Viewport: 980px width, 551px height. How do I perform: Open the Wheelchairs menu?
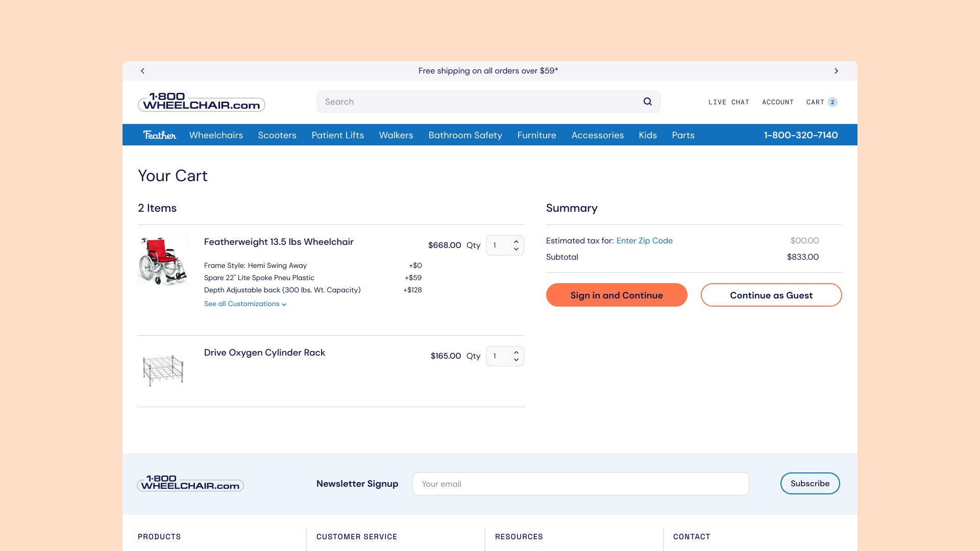tap(216, 135)
